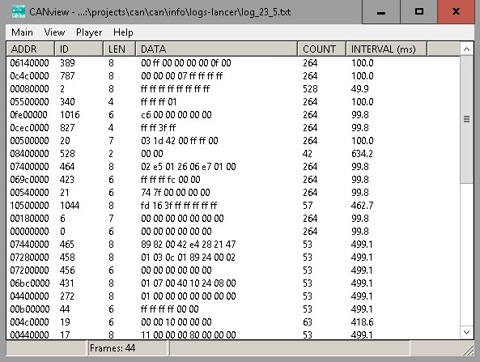Select row with address 00080000

point(233,89)
